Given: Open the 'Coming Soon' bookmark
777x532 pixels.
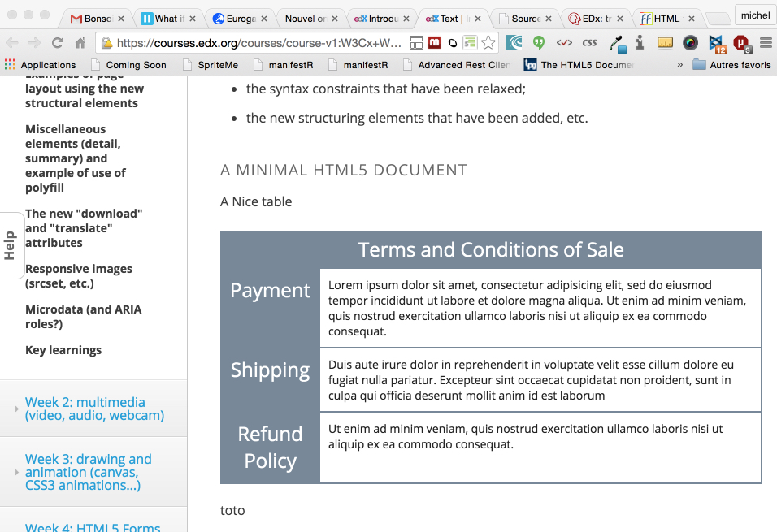Looking at the screenshot, I should pos(129,65).
